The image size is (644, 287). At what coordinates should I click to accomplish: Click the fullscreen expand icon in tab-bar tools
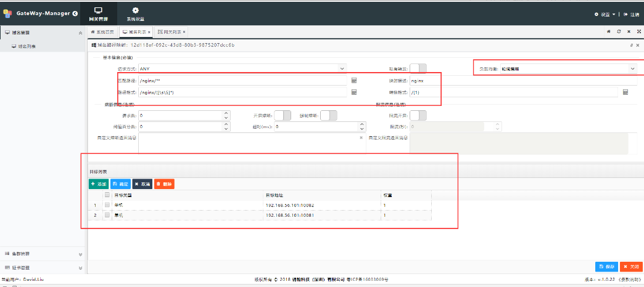(639, 31)
